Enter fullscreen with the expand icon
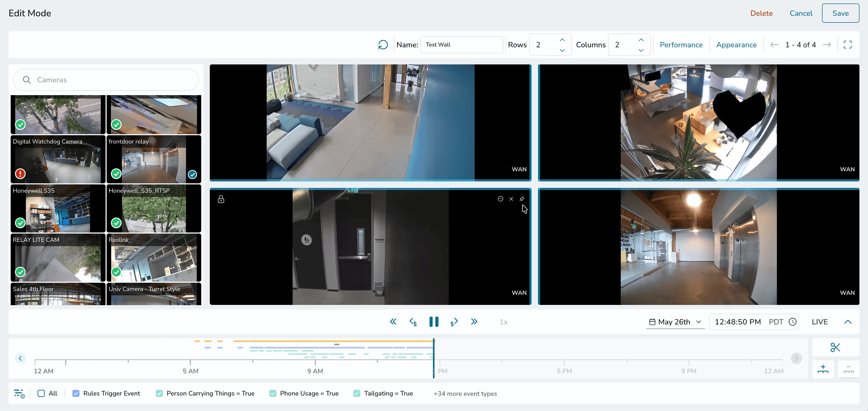868x411 pixels. 847,45
